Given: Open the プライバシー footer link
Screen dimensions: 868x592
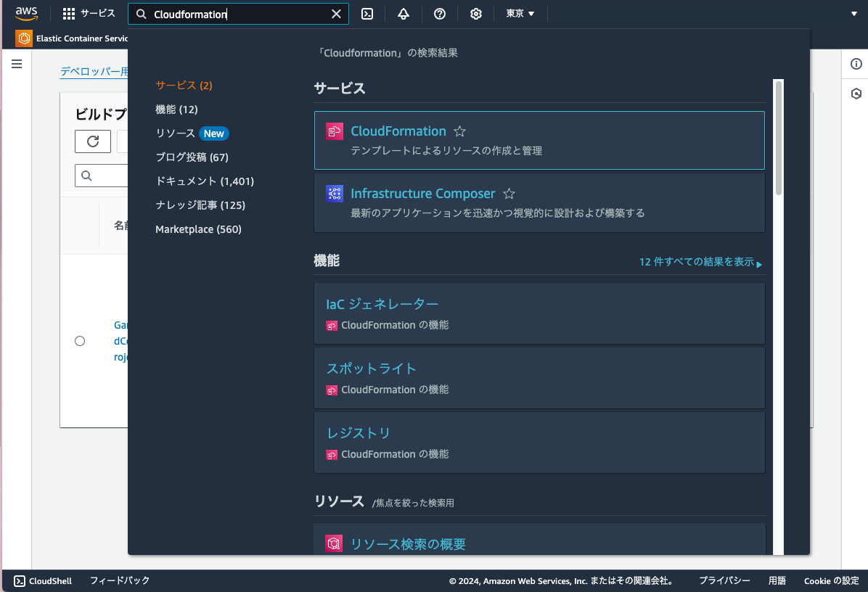Looking at the screenshot, I should (x=724, y=580).
